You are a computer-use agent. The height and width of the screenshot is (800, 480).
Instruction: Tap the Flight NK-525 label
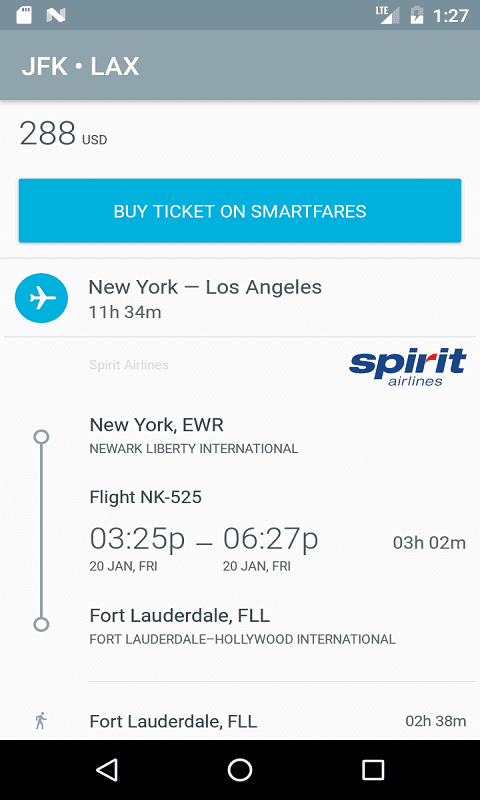click(x=145, y=497)
